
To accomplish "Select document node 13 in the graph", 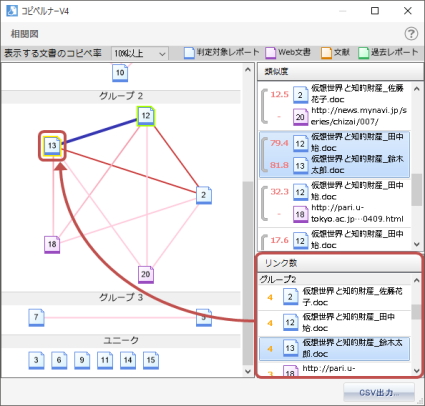I will point(52,146).
